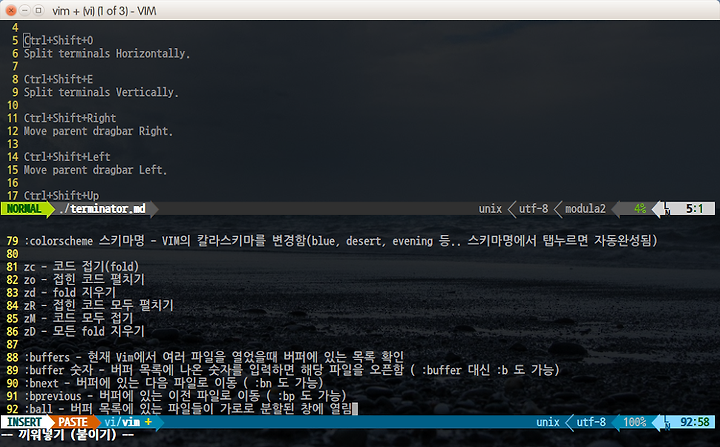Maximize the VIM window
720x447 pixels.
(39, 10)
